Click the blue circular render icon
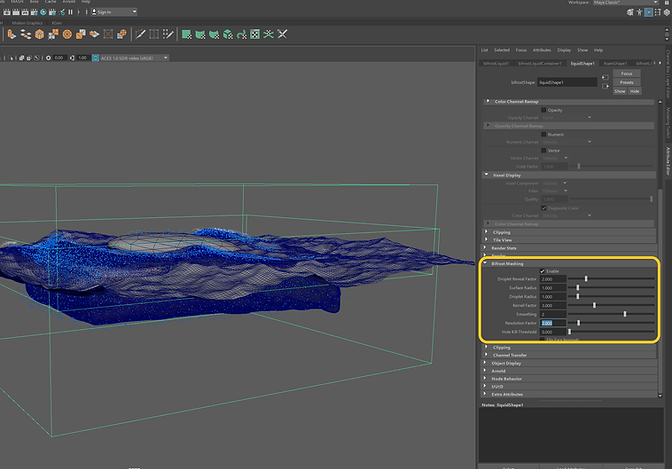The height and width of the screenshot is (469, 672). (x=43, y=12)
